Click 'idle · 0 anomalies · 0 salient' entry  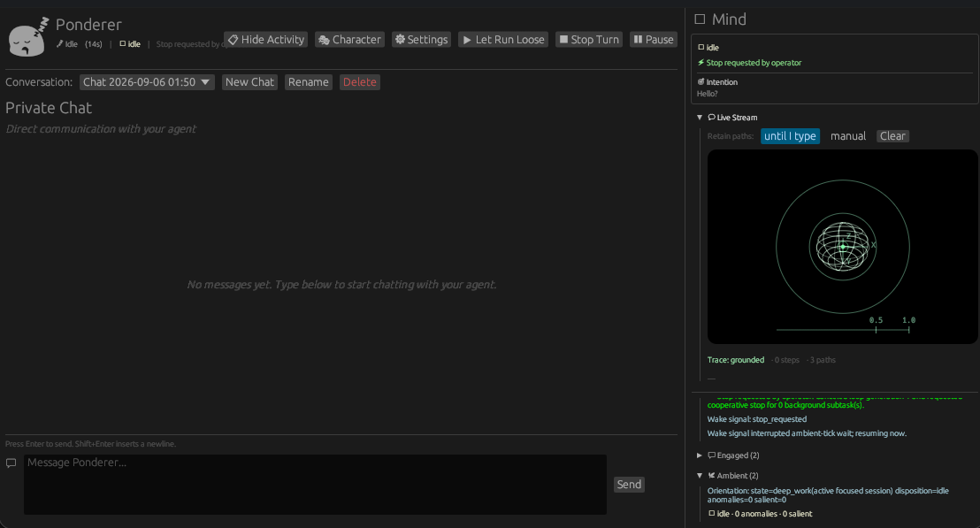tap(760, 514)
